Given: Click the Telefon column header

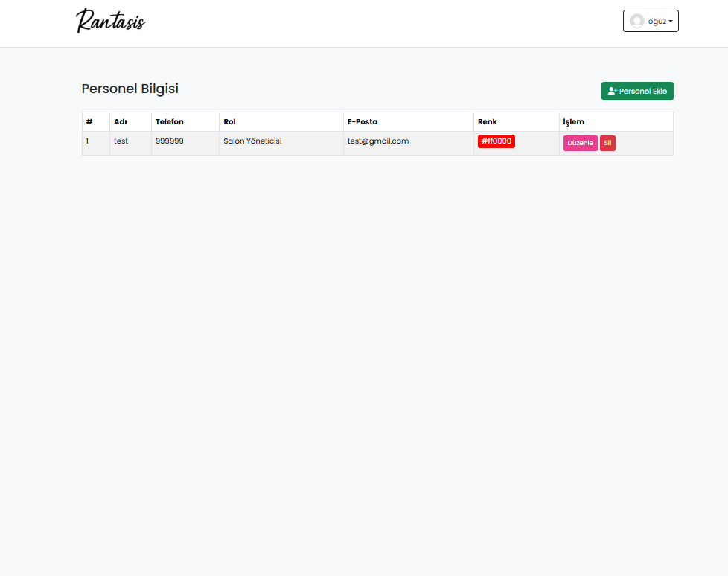Looking at the screenshot, I should (169, 121).
